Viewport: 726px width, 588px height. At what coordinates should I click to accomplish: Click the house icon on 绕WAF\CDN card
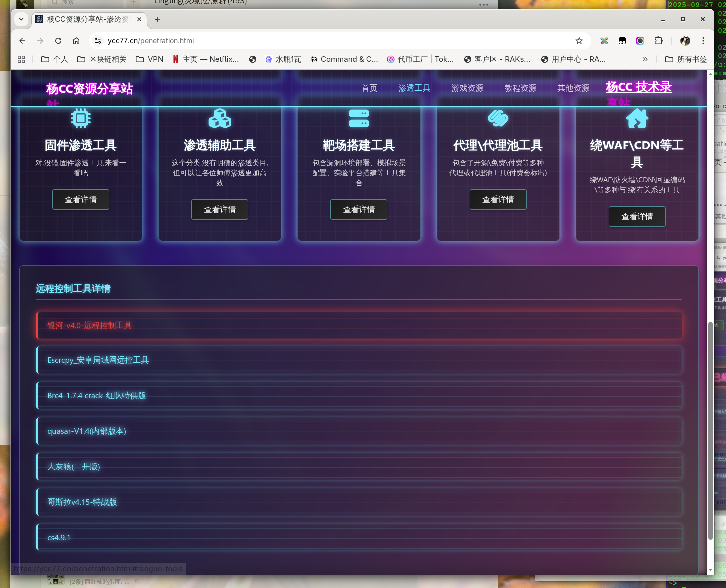point(637,118)
